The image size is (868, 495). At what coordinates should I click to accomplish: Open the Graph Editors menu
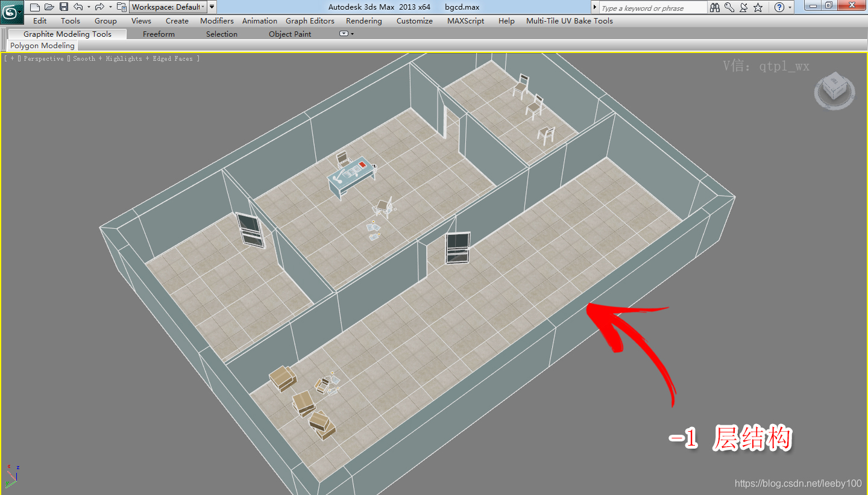tap(310, 20)
